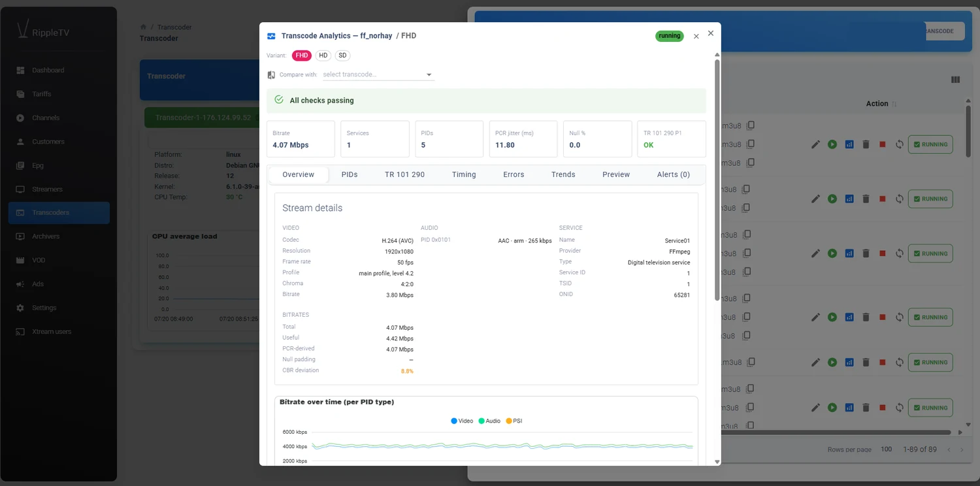
Task: Toggle the PSI series in the chart legend
Action: [514, 421]
